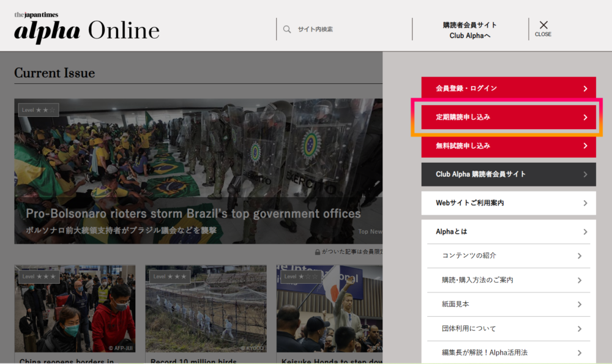Expand the 団体利用について entry

tap(508, 329)
